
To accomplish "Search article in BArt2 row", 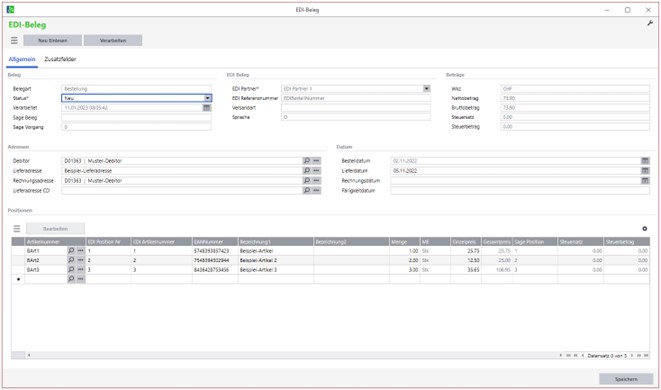I will [71, 260].
